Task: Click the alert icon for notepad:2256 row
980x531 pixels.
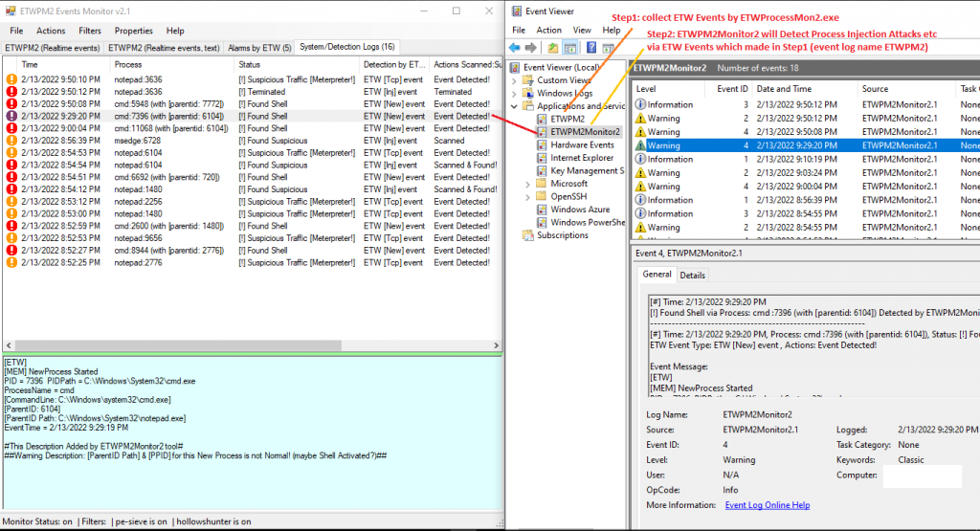Action: (x=11, y=202)
